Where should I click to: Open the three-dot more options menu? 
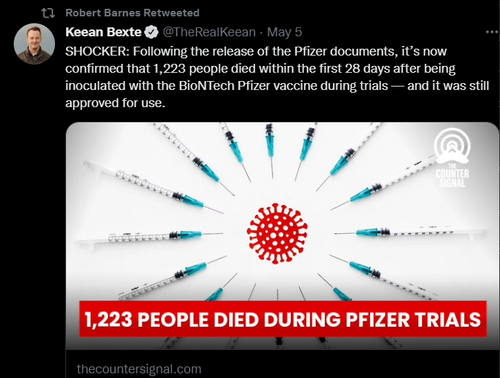[x=492, y=32]
